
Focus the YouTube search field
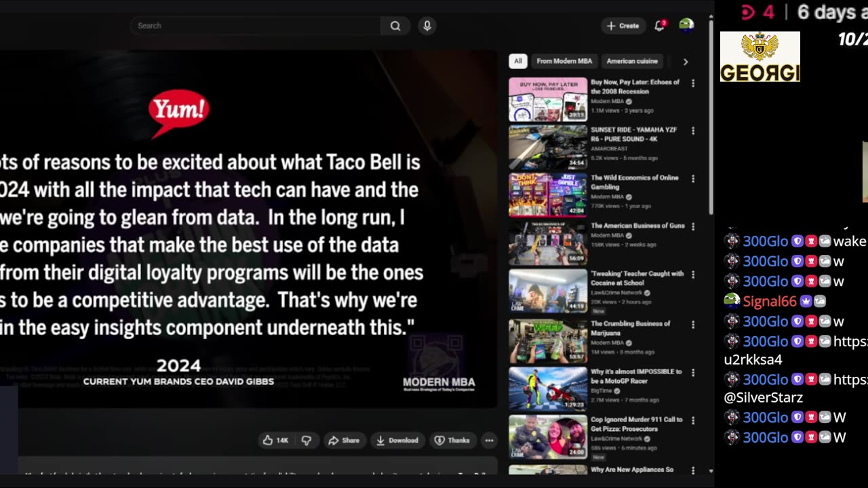pos(256,26)
